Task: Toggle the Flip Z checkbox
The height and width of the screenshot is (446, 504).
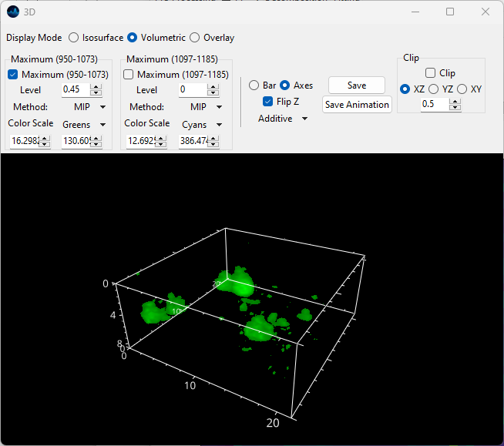Action: point(268,102)
